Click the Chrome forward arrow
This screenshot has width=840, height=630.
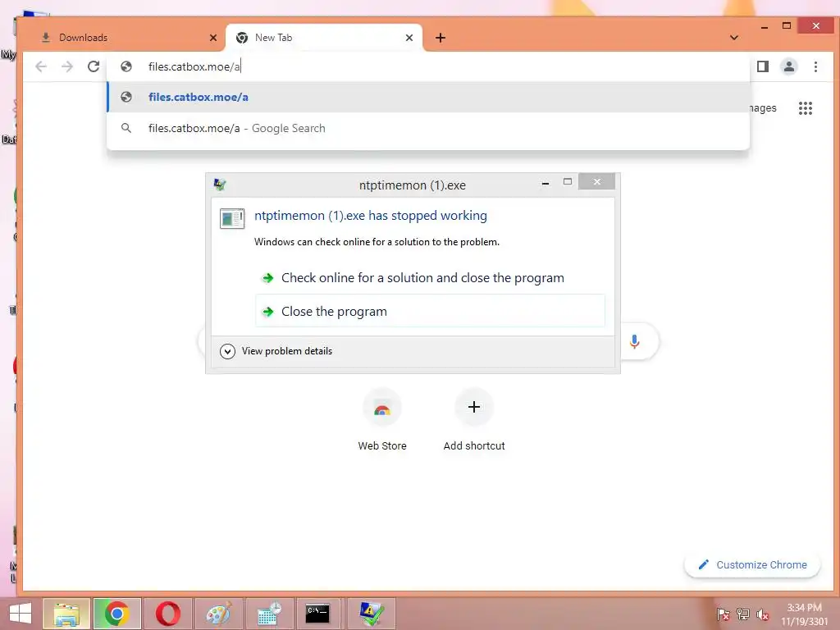pos(67,66)
